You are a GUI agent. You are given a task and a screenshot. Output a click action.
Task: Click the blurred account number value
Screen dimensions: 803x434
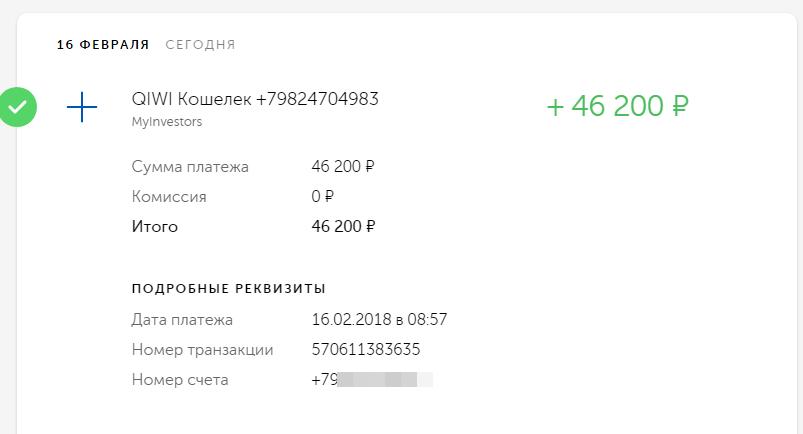coord(372,380)
